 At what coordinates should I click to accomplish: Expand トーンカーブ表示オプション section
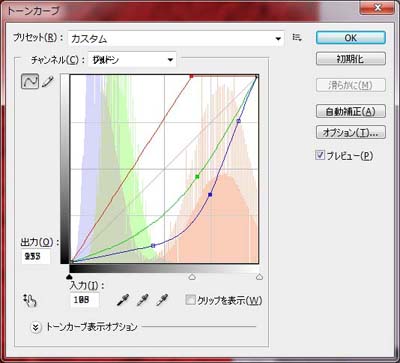[35, 327]
